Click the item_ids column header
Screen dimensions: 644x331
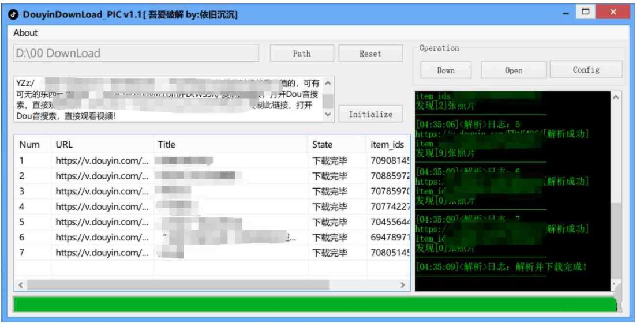tap(387, 145)
